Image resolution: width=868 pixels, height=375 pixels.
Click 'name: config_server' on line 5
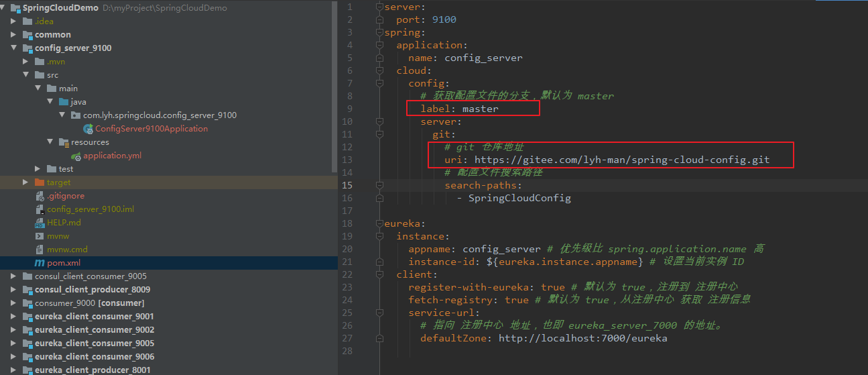[465, 58]
